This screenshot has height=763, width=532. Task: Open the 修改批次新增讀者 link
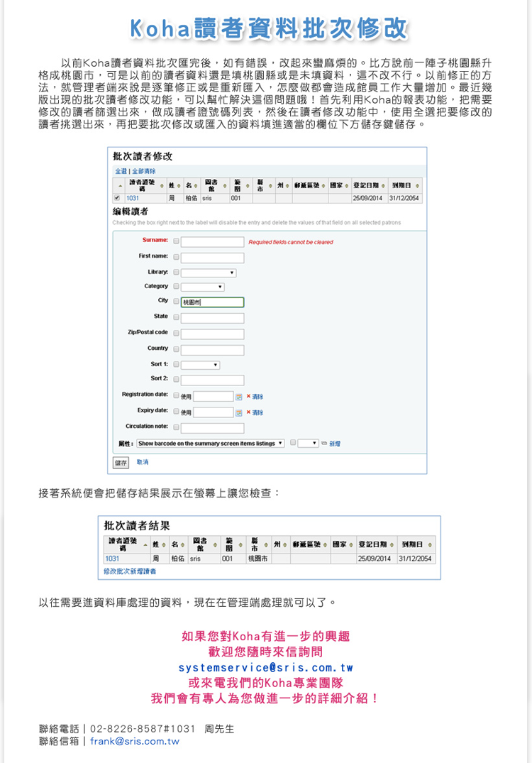130,571
